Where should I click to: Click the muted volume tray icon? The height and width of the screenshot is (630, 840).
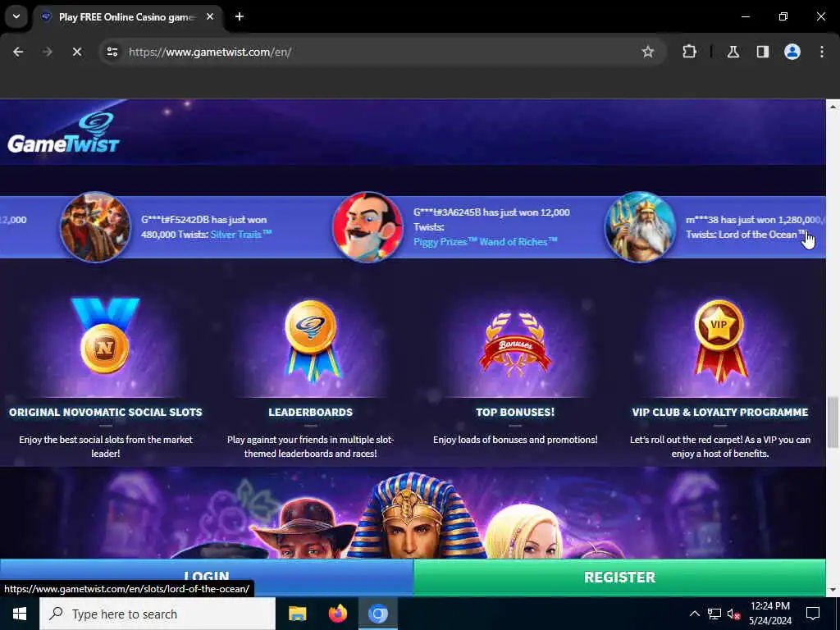(733, 614)
